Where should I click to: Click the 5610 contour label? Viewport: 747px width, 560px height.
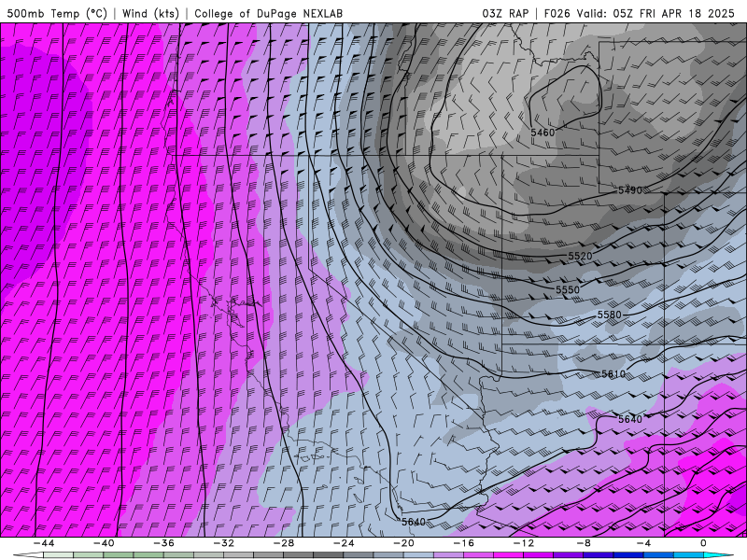tap(613, 374)
